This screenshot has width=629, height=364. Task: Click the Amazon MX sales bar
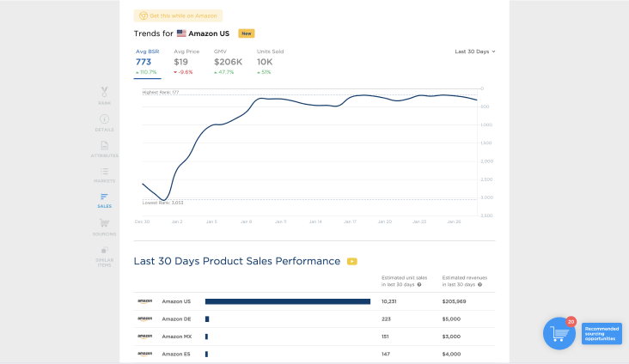pos(206,337)
